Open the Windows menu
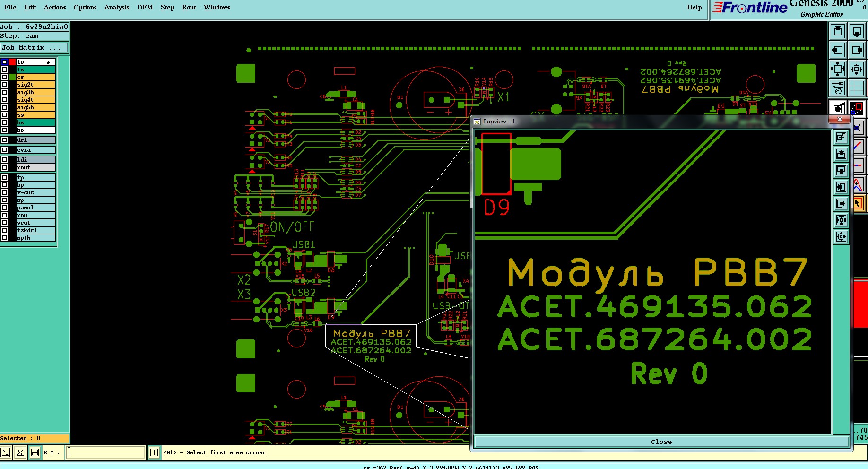Image resolution: width=868 pixels, height=469 pixels. [x=217, y=7]
